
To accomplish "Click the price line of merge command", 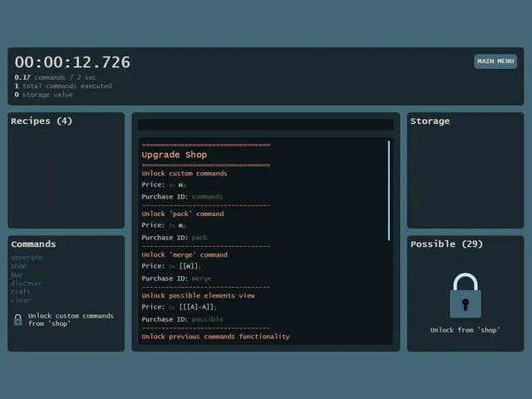I will 171,266.
